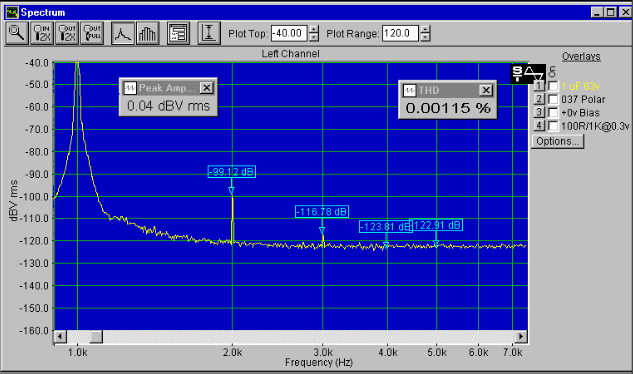Click the vertical autoscale icon

[x=209, y=33]
